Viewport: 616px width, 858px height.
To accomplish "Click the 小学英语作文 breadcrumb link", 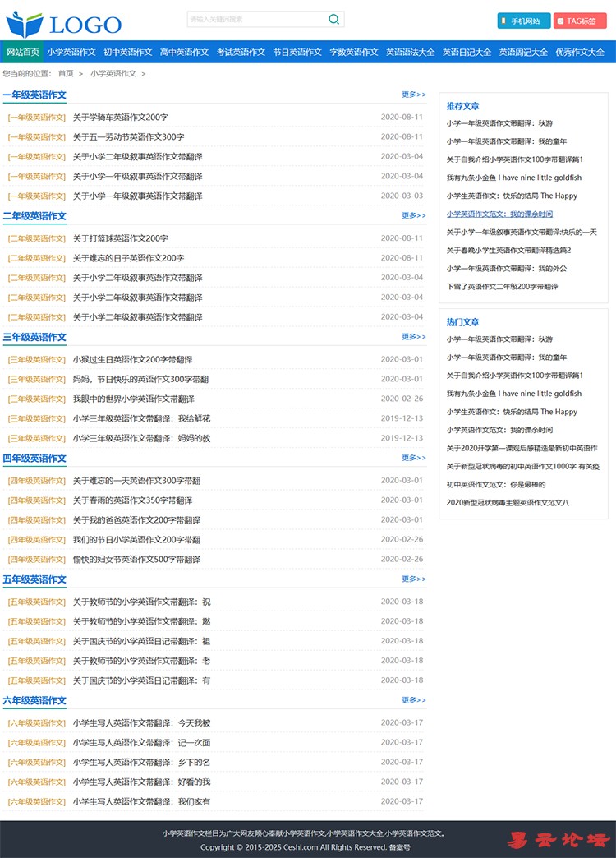I will [x=113, y=73].
